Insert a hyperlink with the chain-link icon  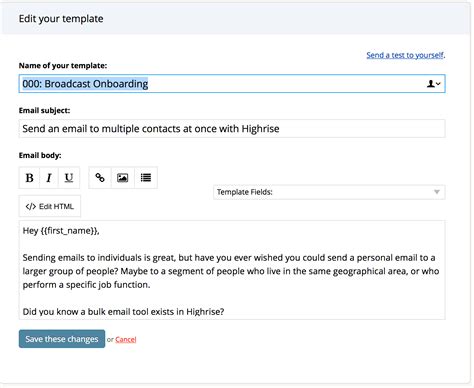[x=100, y=178]
